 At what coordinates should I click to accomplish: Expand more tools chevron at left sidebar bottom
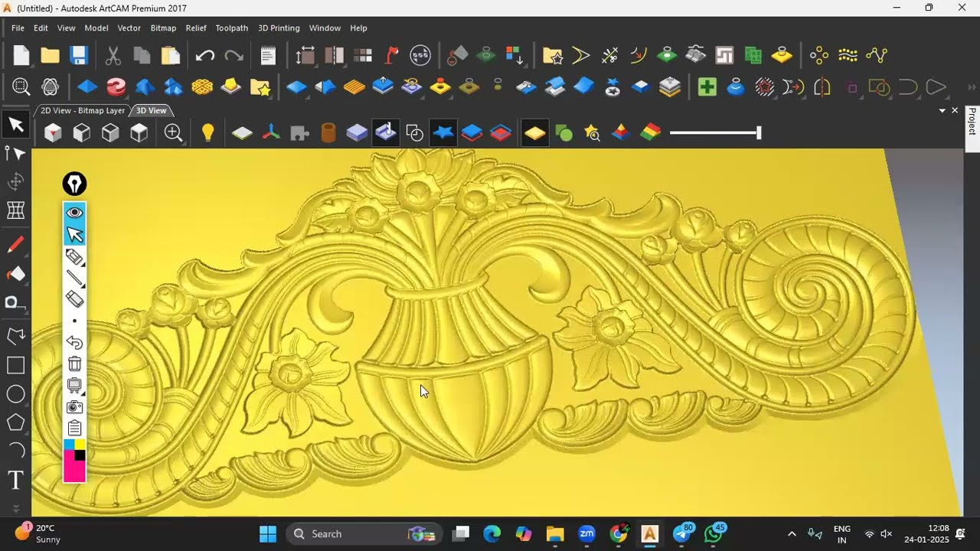15,507
